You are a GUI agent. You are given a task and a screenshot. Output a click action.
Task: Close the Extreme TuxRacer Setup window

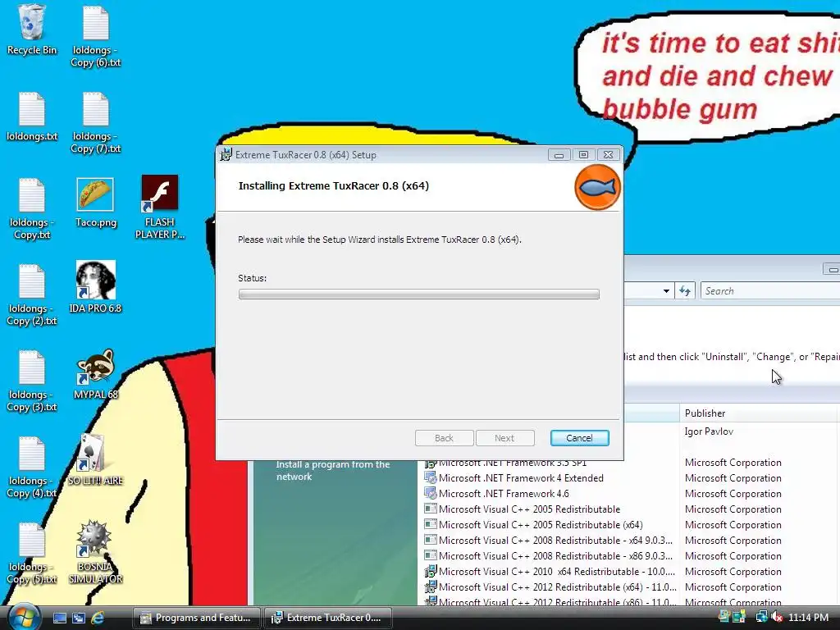608,155
